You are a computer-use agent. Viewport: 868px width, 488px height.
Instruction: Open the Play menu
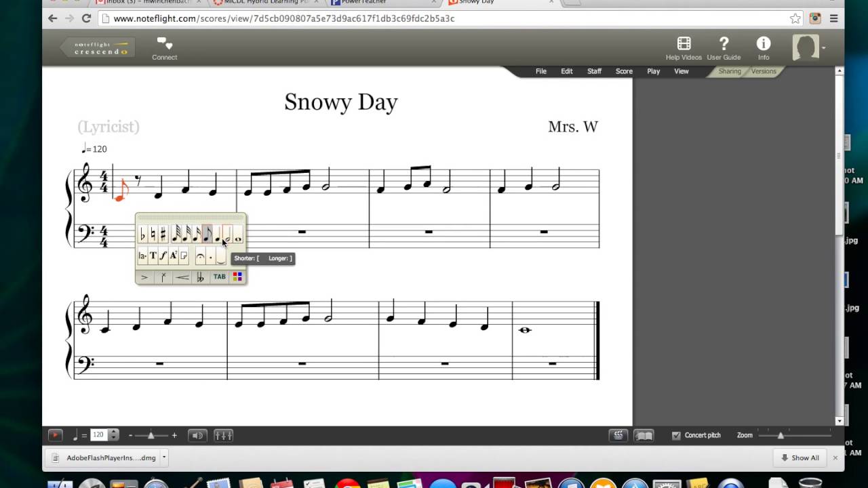(x=654, y=71)
